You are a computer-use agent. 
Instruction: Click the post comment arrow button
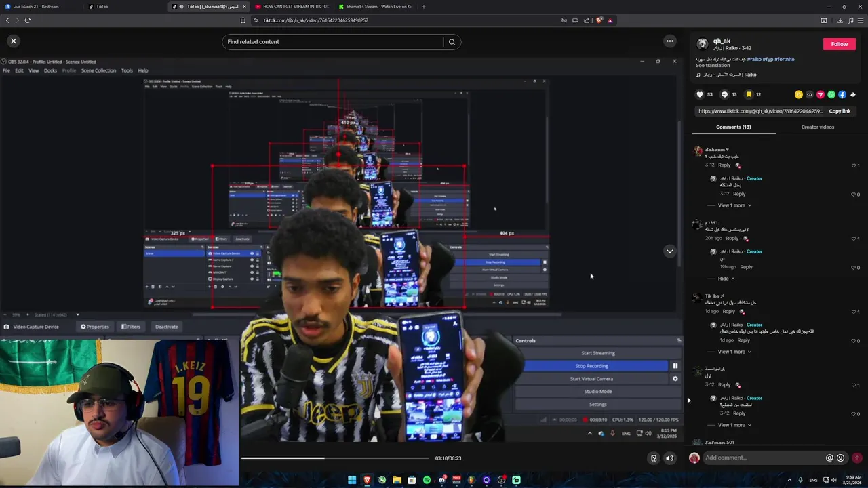[x=856, y=457]
